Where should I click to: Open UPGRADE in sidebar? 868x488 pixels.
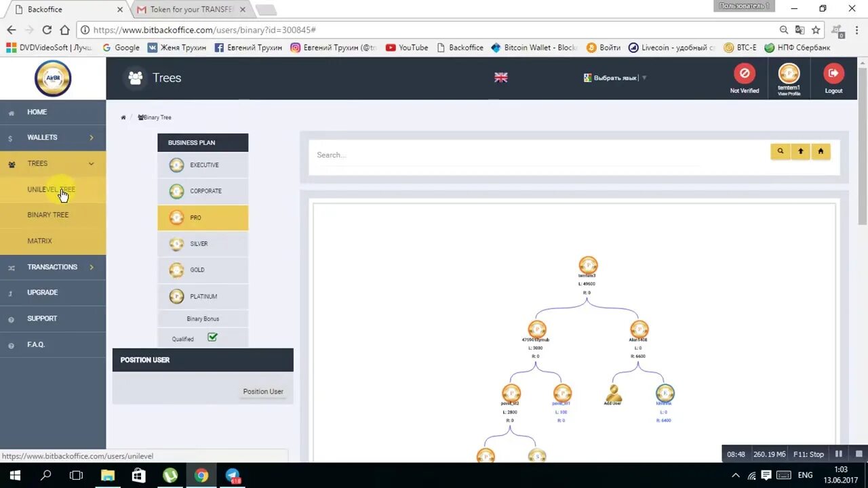coord(53,293)
